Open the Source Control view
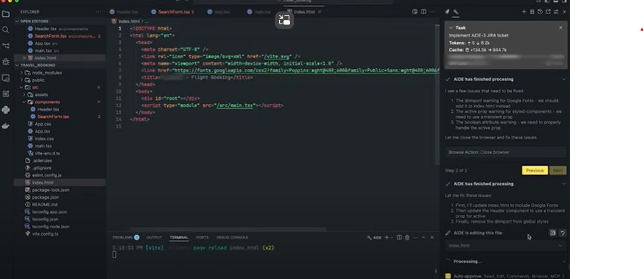The width and height of the screenshot is (644, 279). click(x=6, y=46)
